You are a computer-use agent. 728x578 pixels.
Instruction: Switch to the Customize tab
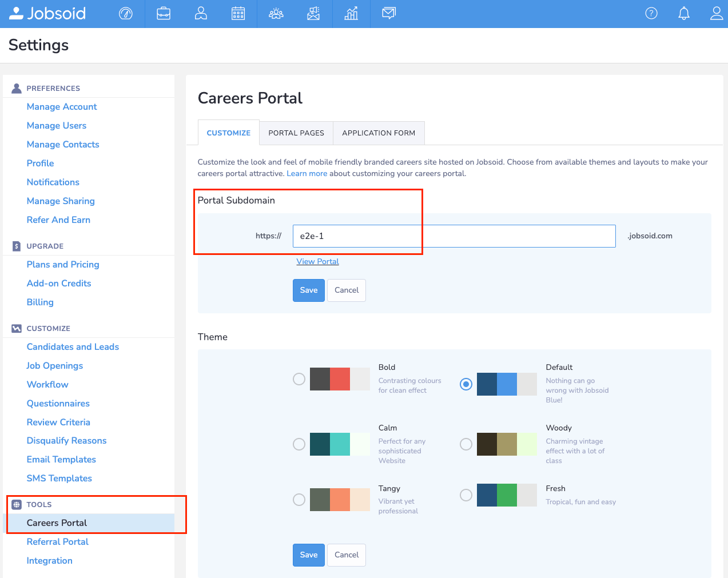(x=229, y=133)
